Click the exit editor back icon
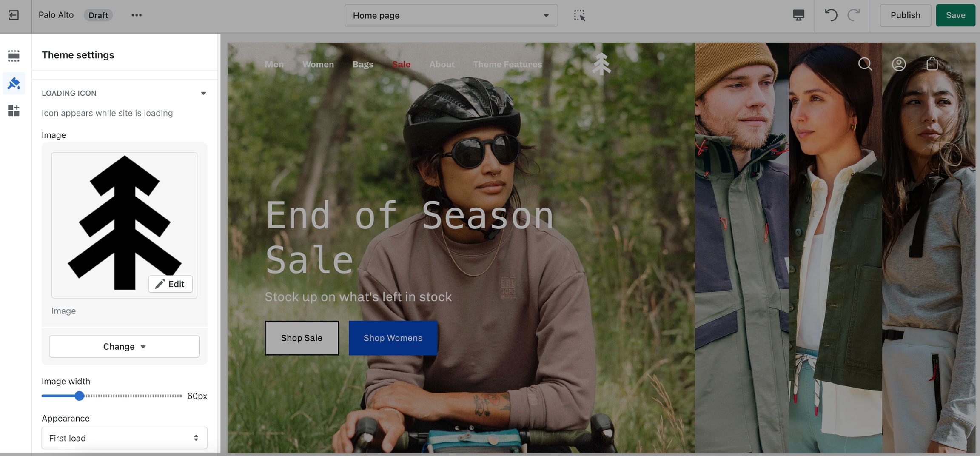 14,15
